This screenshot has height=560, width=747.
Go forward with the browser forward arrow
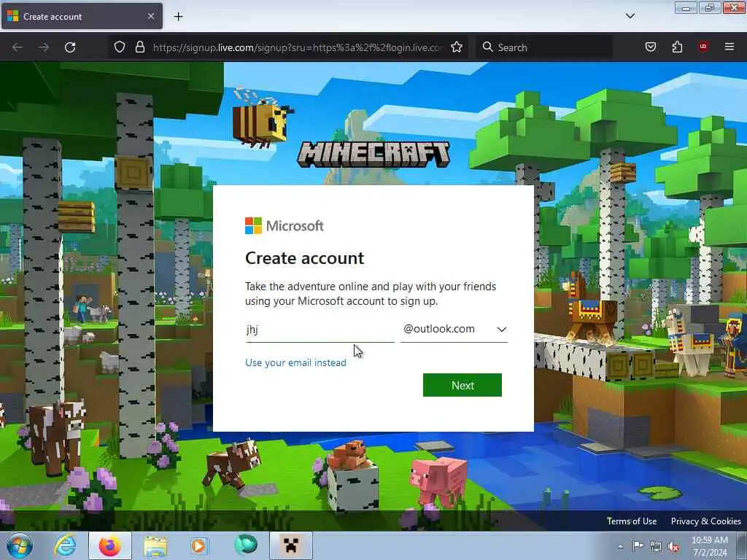pos(44,47)
